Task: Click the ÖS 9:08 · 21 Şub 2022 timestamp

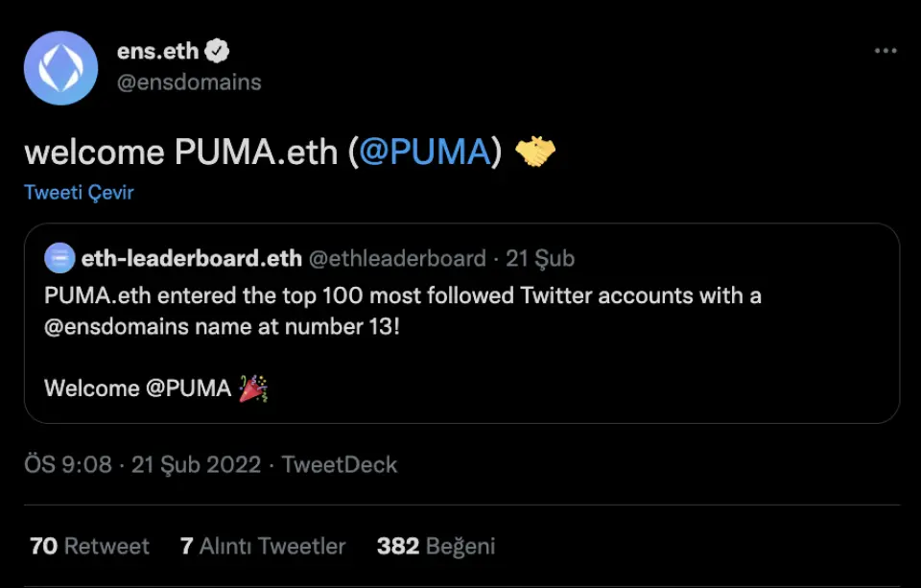Action: point(142,465)
